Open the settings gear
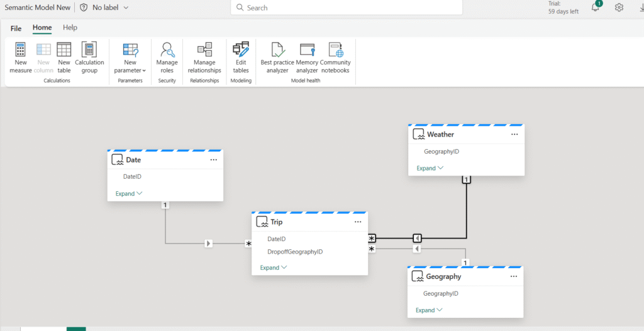 coord(619,8)
